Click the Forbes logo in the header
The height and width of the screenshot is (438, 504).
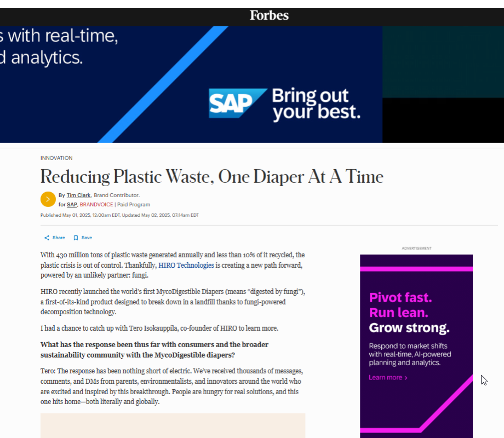(x=269, y=15)
